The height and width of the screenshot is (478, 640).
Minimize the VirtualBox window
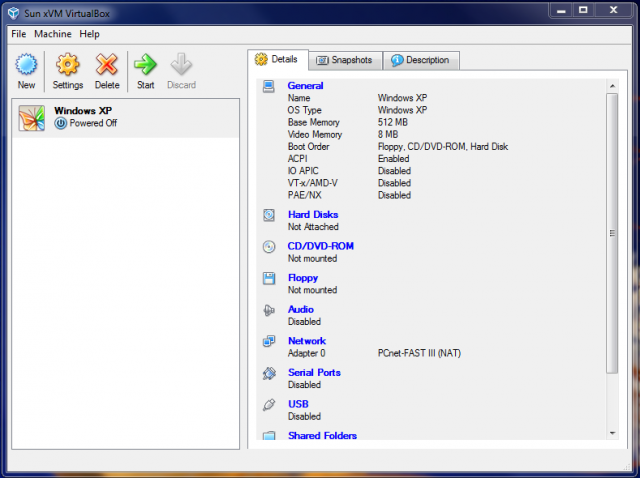tap(562, 10)
